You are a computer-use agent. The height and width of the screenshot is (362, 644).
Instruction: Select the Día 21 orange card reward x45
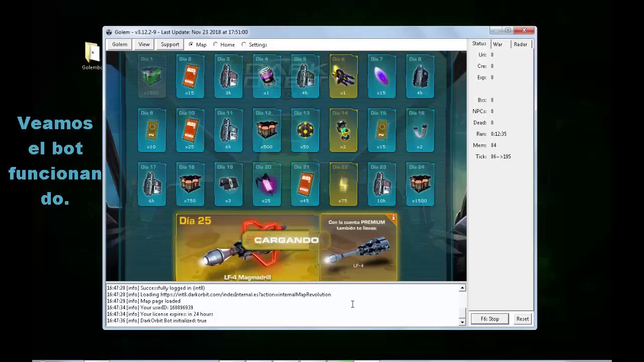tap(304, 184)
